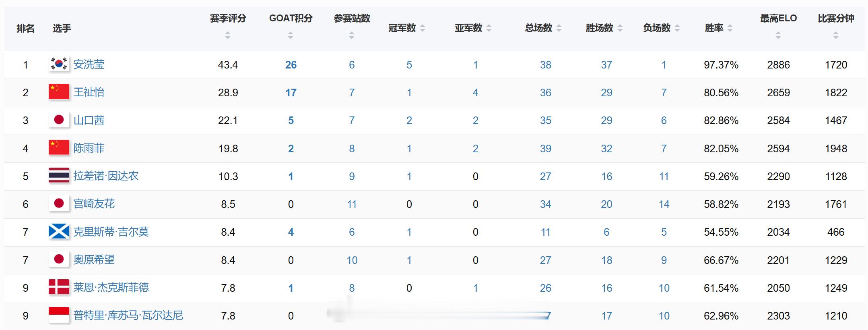Click China flag beside 王祉怡
This screenshot has height=330, width=868.
click(59, 92)
